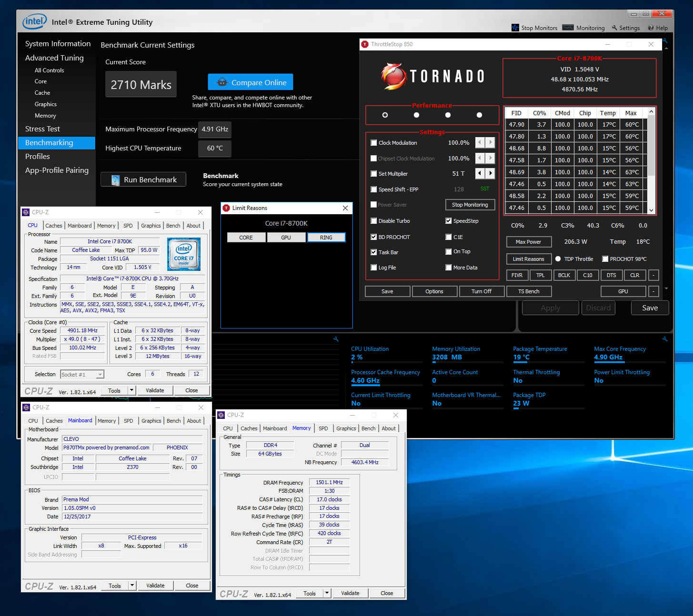
Task: Click the Intel logo in XTU title
Action: (35, 21)
